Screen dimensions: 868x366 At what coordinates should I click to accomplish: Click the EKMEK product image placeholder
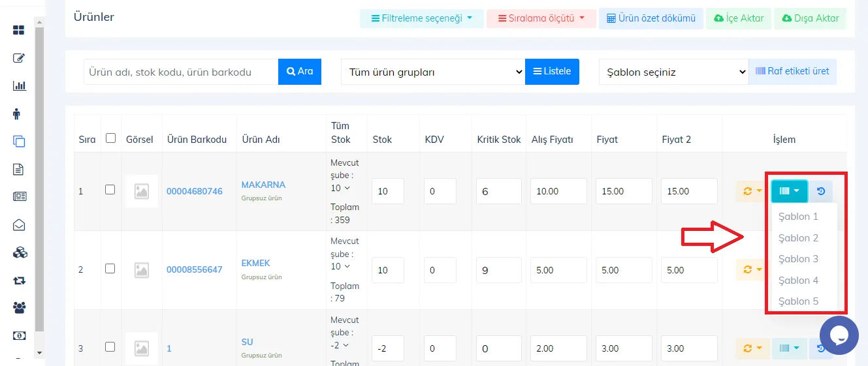142,269
